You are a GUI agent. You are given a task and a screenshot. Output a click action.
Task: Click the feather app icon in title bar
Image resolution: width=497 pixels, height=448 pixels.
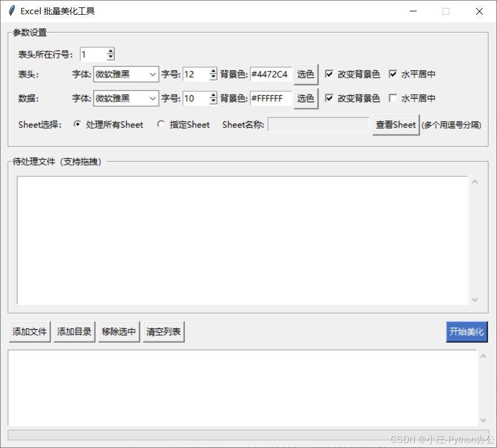[x=12, y=11]
